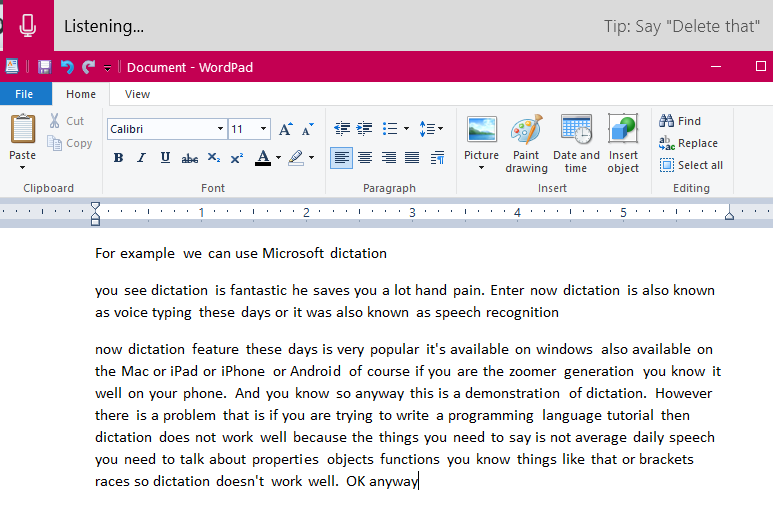
Task: Toggle Bold formatting
Action: [x=118, y=158]
